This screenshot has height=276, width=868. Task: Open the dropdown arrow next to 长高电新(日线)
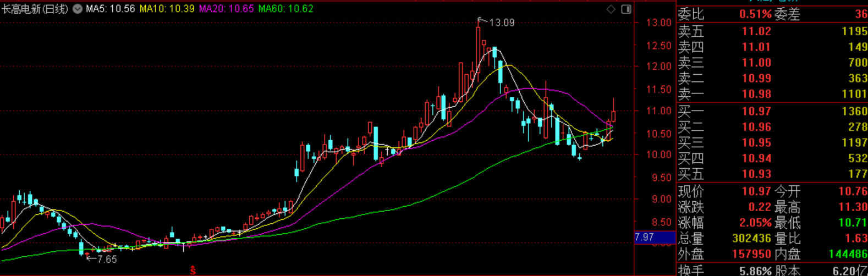point(78,9)
